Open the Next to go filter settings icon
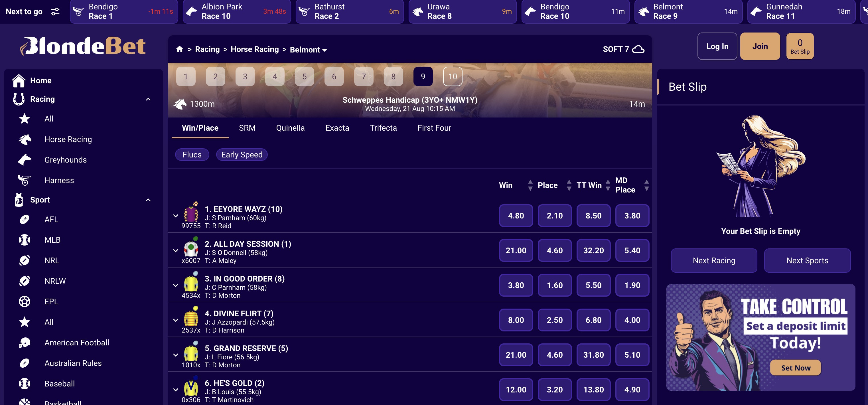Screen dimensions: 868x405 coord(55,11)
